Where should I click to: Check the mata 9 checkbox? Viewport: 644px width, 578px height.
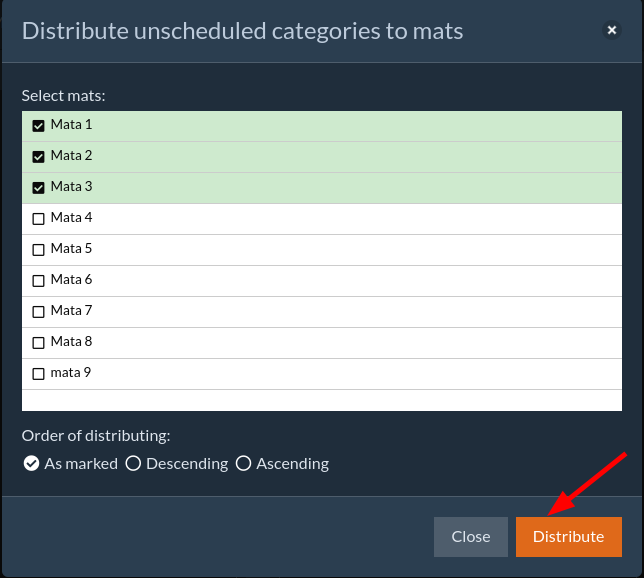click(x=39, y=374)
